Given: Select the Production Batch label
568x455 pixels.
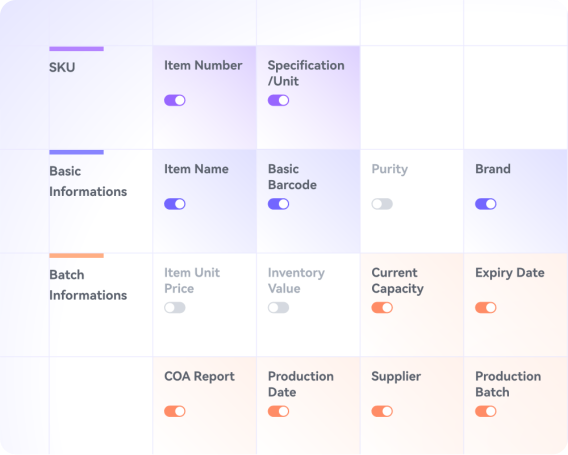Looking at the screenshot, I should pyautogui.click(x=508, y=384).
